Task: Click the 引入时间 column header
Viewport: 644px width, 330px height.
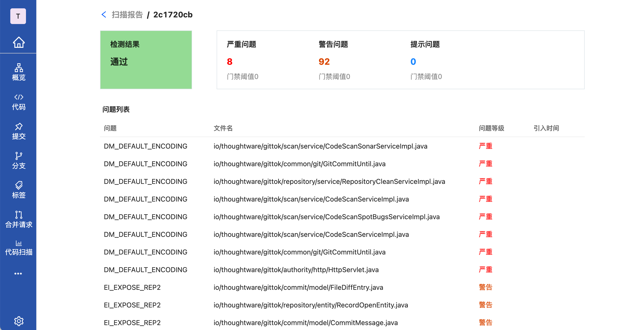Action: 546,128
